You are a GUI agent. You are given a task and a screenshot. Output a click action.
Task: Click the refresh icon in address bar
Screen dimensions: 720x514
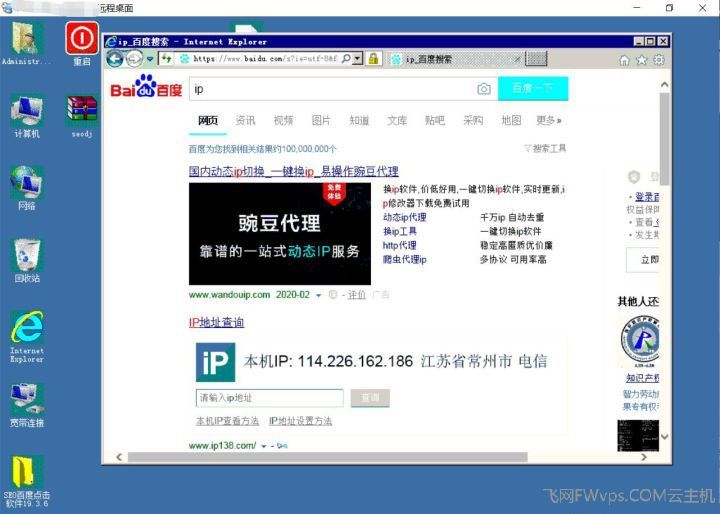click(x=166, y=59)
